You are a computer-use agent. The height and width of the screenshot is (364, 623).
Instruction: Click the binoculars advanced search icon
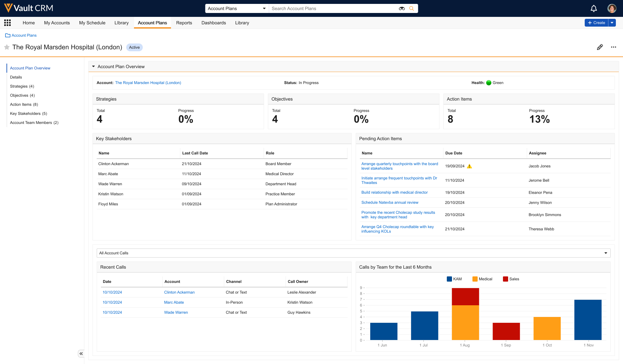402,8
